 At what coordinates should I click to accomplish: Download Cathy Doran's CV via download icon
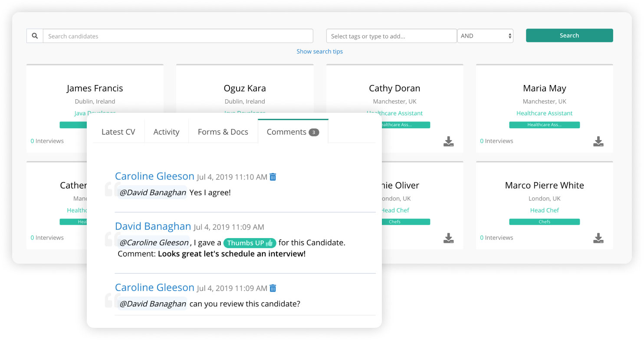(x=449, y=141)
